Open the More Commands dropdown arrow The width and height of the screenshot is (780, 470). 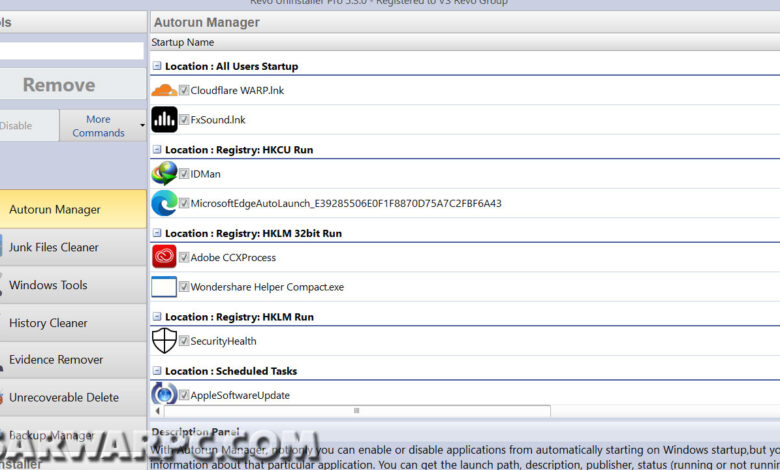point(142,125)
